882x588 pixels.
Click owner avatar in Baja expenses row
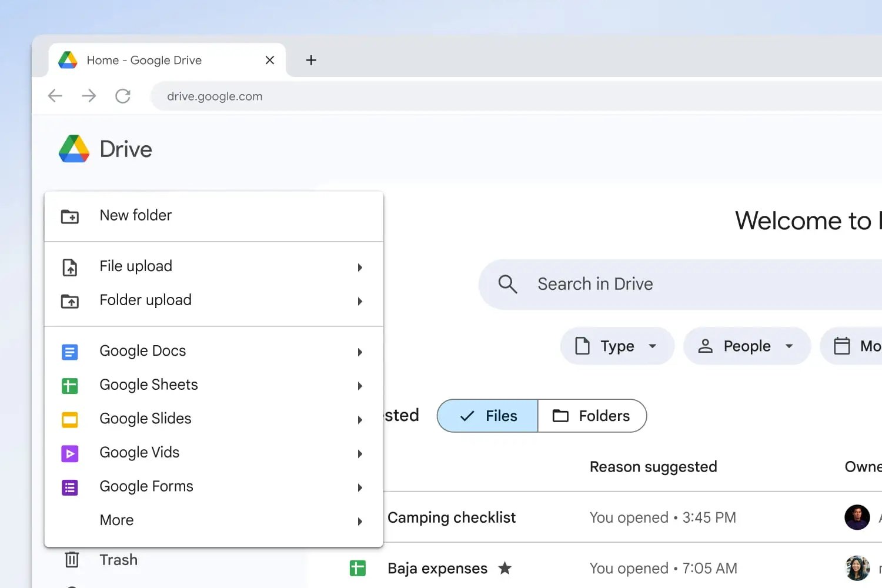(857, 568)
